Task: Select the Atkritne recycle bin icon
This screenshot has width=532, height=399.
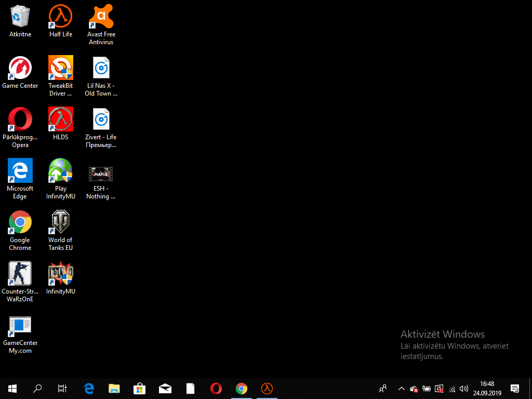Action: 20,21
